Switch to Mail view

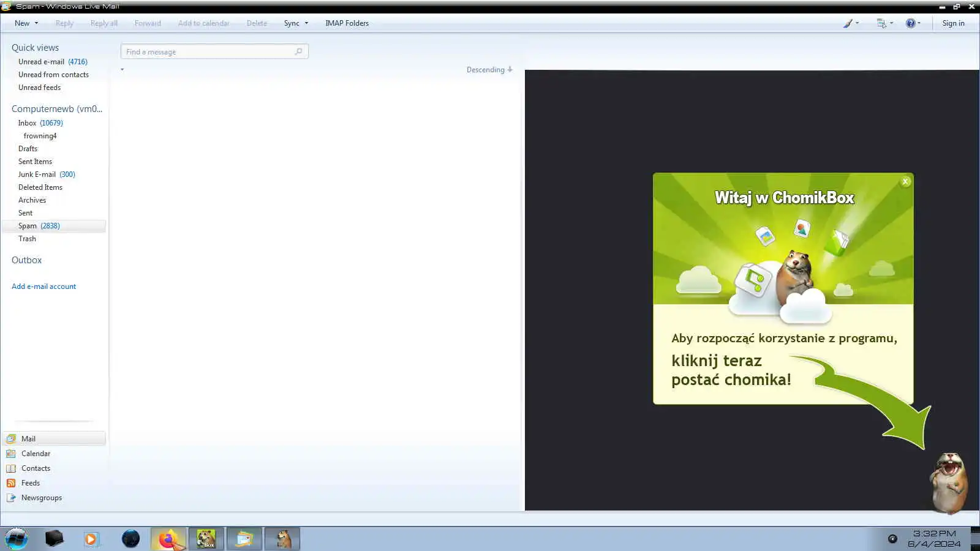pyautogui.click(x=54, y=439)
